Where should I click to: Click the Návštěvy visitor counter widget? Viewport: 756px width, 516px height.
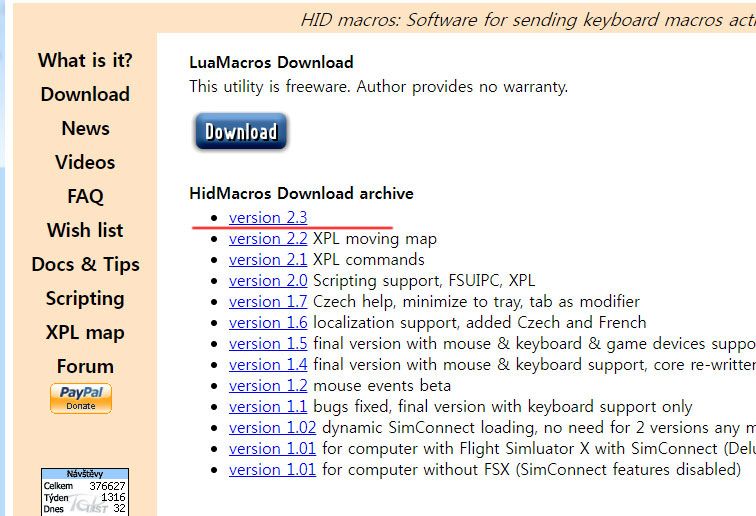(x=85, y=492)
